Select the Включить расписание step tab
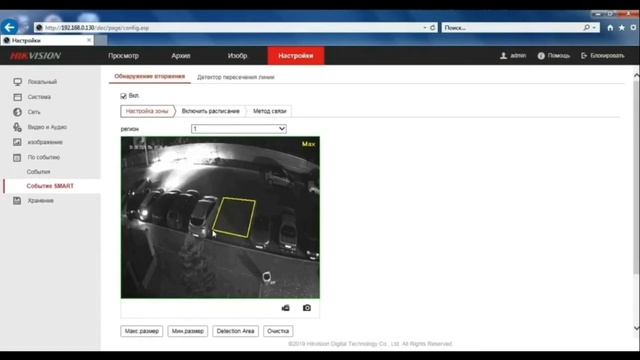The image size is (640, 360). click(x=210, y=111)
